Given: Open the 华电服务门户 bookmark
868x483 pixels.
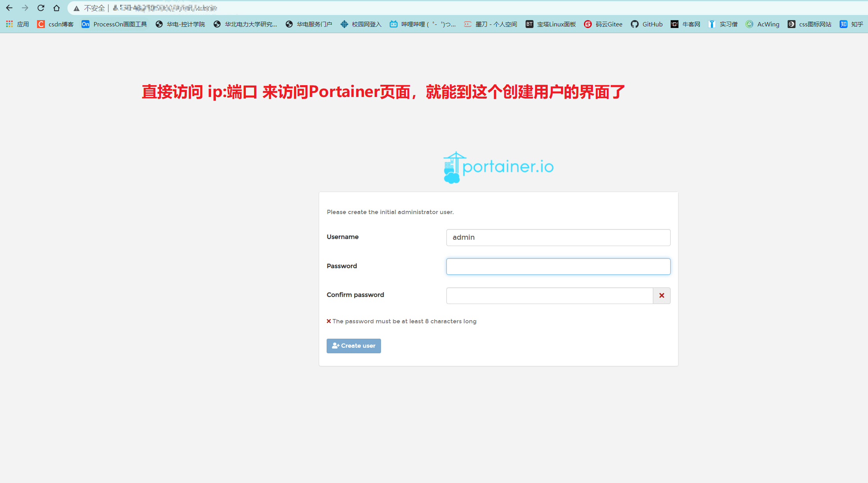Looking at the screenshot, I should tap(309, 24).
